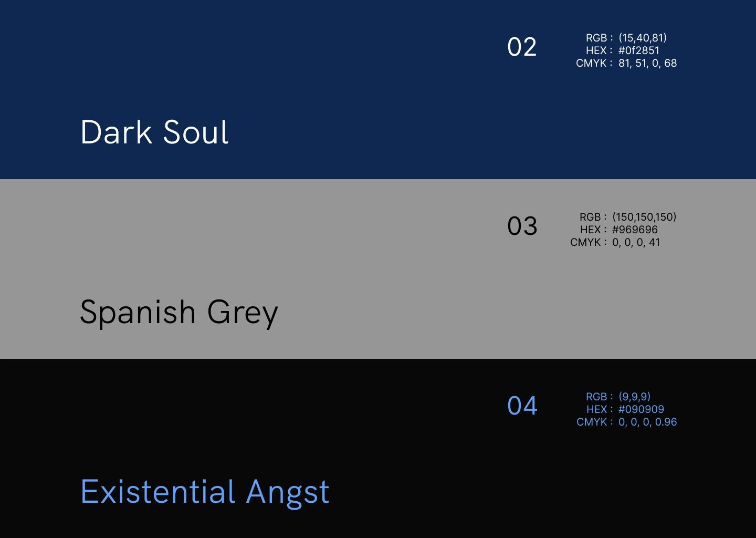Select the hex value #969696
This screenshot has width=756, height=538.
(x=635, y=230)
